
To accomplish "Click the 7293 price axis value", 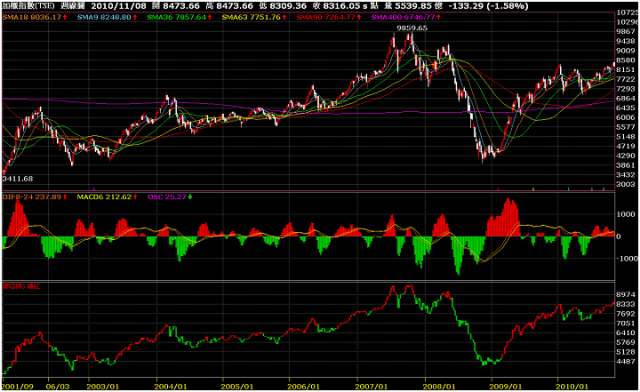I will pyautogui.click(x=626, y=89).
